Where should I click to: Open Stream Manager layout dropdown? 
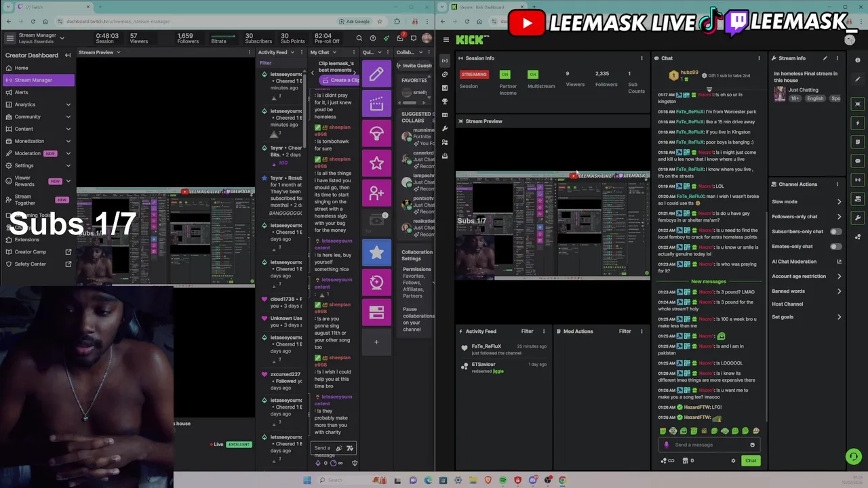coord(62,38)
